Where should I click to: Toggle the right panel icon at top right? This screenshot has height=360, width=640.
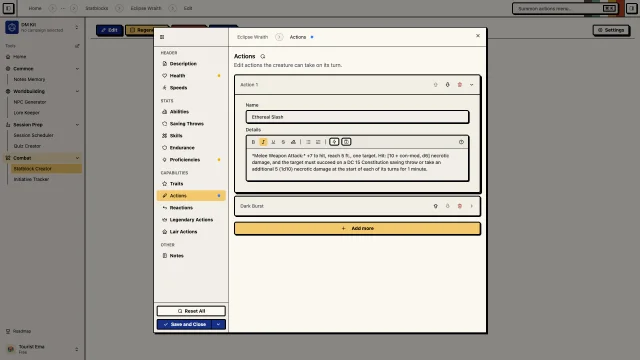coord(631,8)
